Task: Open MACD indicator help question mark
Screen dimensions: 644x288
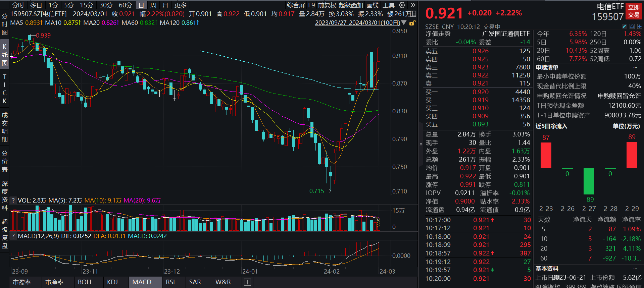Action: coord(13,236)
